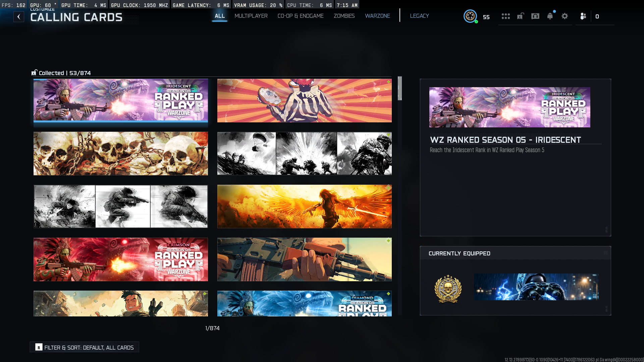Select the hands holding rifle card
644x362 pixels.
[x=305, y=259]
